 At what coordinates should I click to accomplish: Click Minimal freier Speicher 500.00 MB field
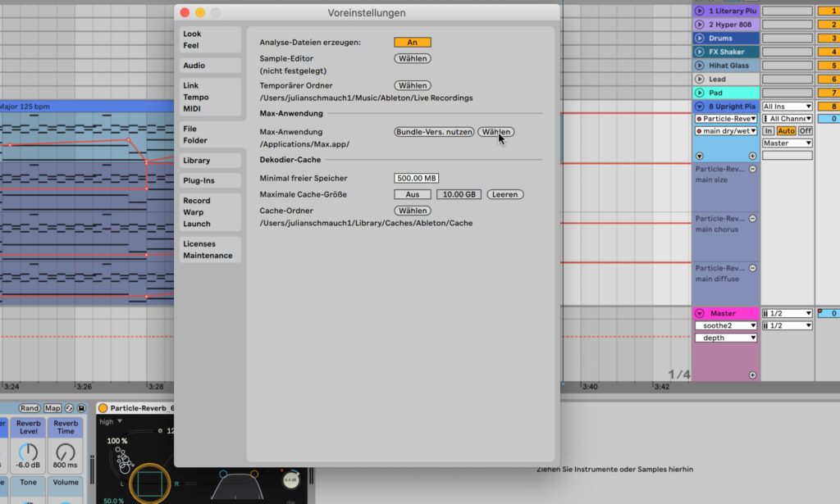coord(416,178)
